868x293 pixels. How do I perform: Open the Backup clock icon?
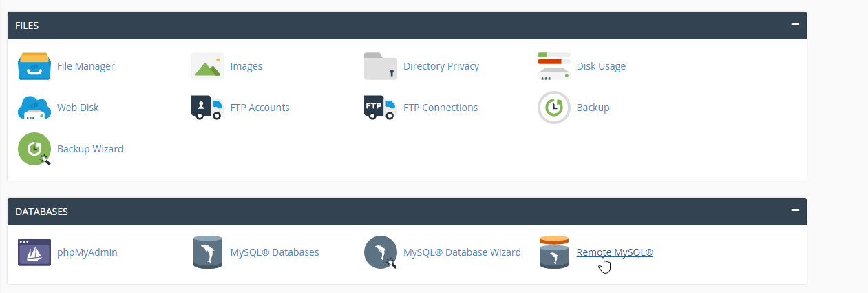(x=554, y=108)
